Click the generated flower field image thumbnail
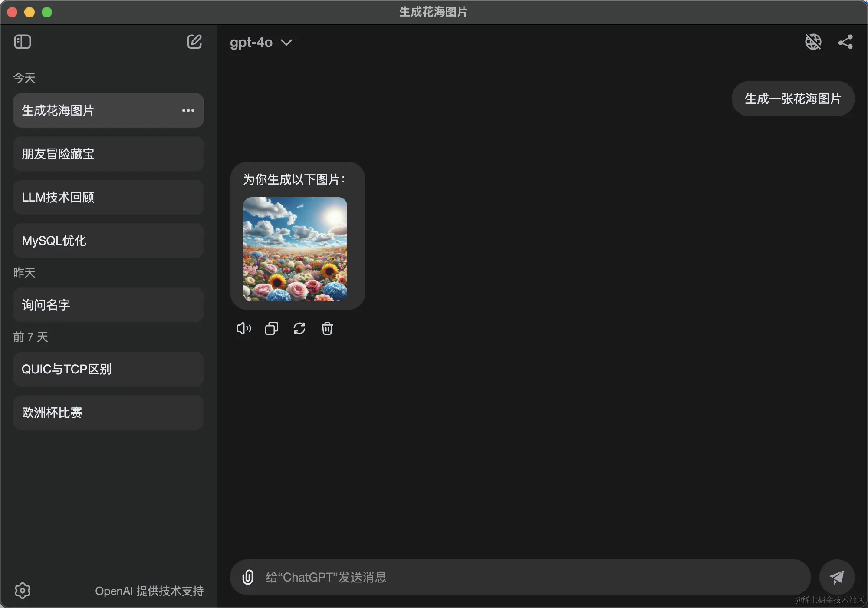This screenshot has height=608, width=868. click(295, 249)
